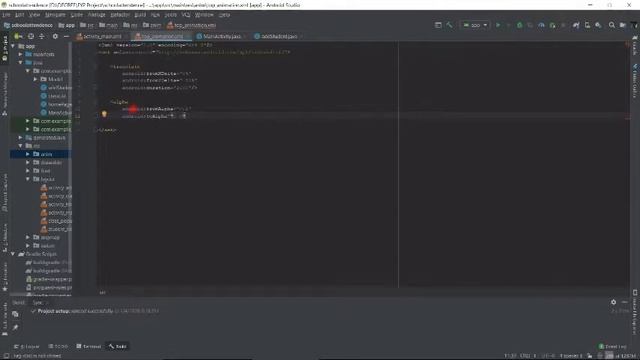The image size is (640, 360).
Task: Click the tool windows icon in status bar corner
Action: coord(6,356)
